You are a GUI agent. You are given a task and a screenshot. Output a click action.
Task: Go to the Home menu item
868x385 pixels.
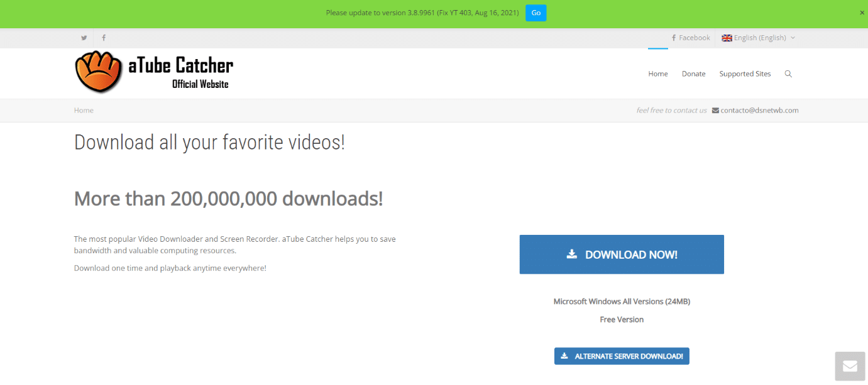[x=658, y=74]
